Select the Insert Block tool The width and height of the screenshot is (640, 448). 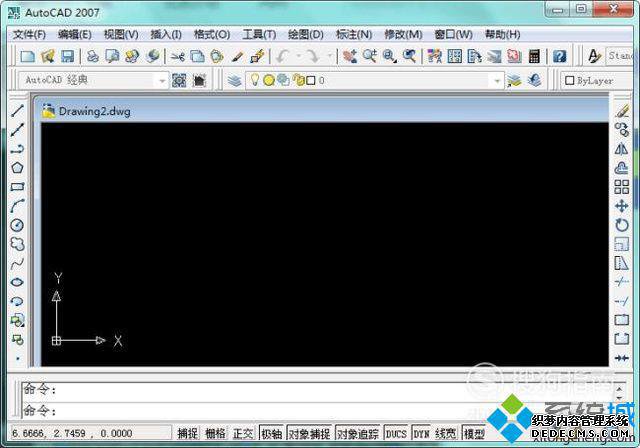coord(17,320)
